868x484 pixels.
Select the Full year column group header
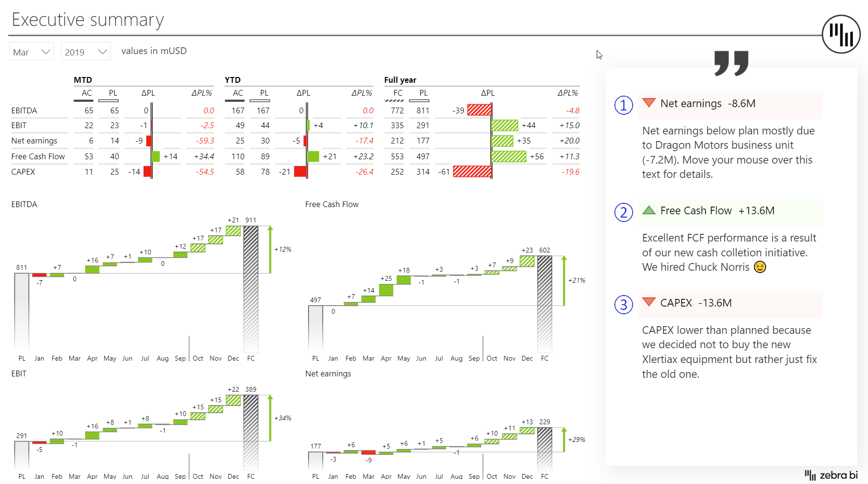[x=401, y=80]
